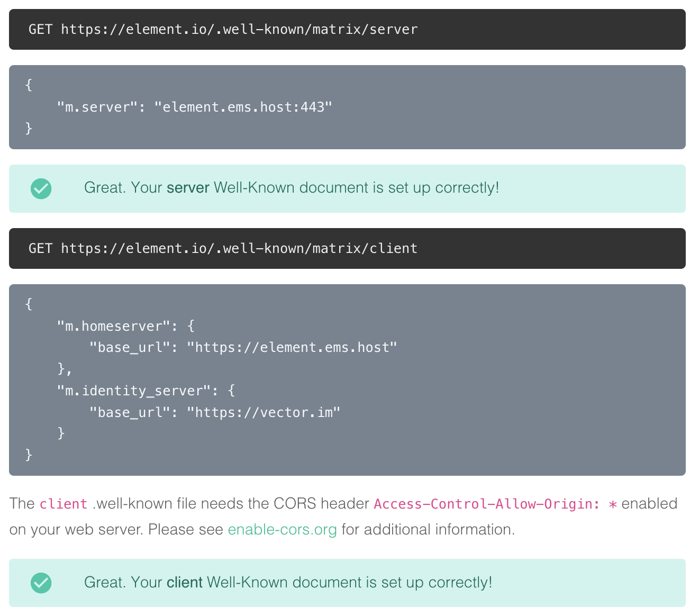Click the green checkmark icon for server status
This screenshot has height=616, width=690.
click(41, 188)
